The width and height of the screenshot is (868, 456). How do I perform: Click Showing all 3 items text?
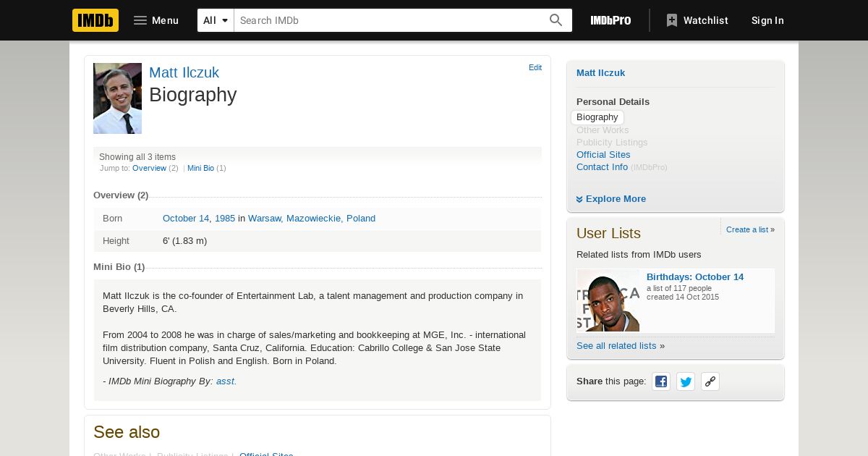137,157
